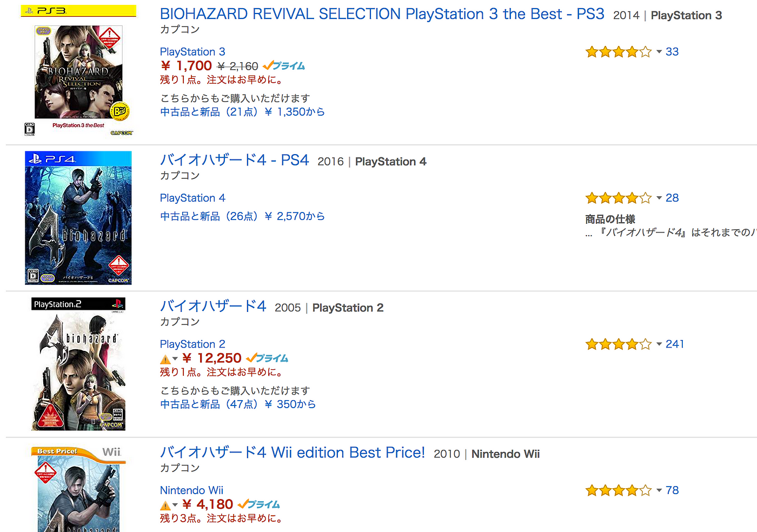
Task: Open the 241 customer reviews count
Action: (x=675, y=344)
